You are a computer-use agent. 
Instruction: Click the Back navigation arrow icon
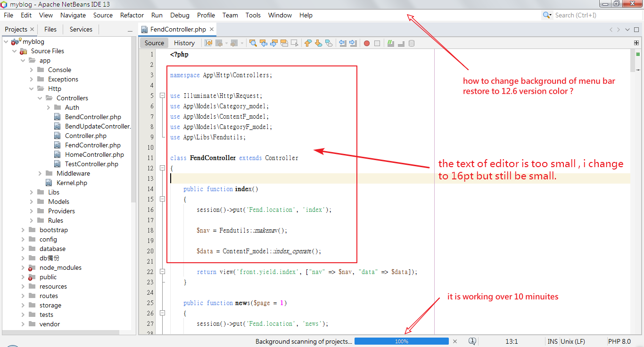(219, 43)
